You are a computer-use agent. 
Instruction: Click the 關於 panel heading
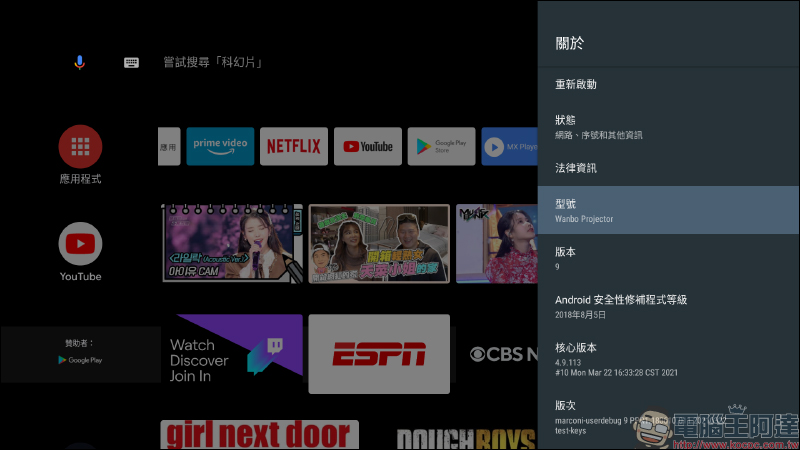pyautogui.click(x=569, y=43)
